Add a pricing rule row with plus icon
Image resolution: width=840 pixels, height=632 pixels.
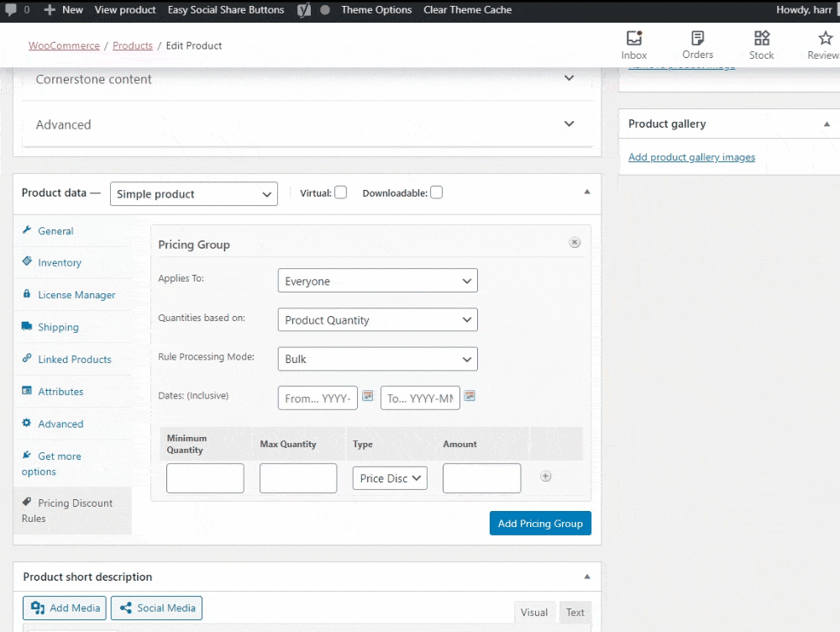click(545, 477)
